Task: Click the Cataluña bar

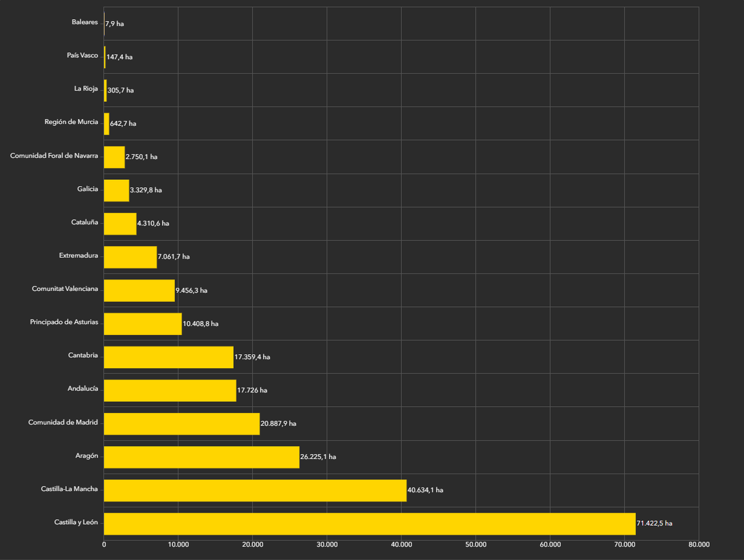Action: [120, 224]
